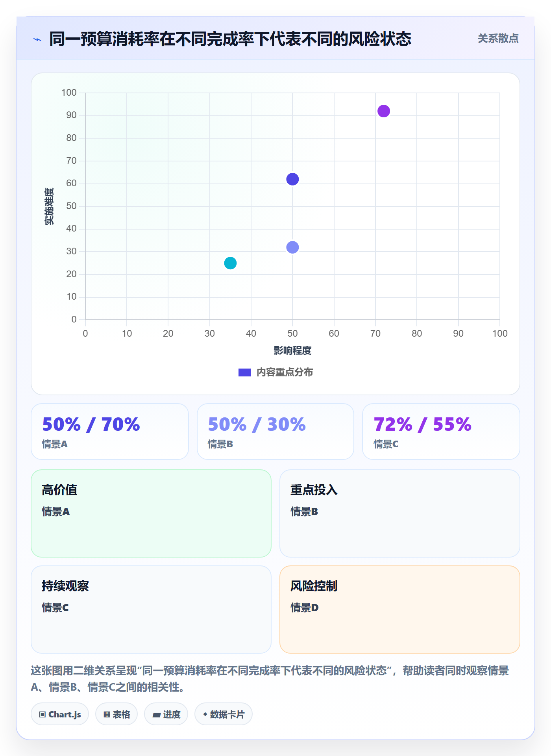Click the Chart.js tag chip

(x=60, y=714)
